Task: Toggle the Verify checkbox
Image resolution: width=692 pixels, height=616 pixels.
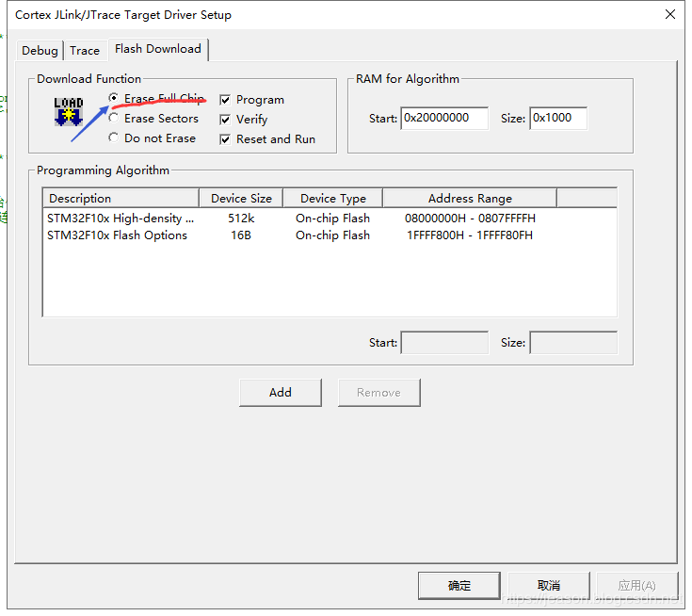Action: pyautogui.click(x=225, y=120)
